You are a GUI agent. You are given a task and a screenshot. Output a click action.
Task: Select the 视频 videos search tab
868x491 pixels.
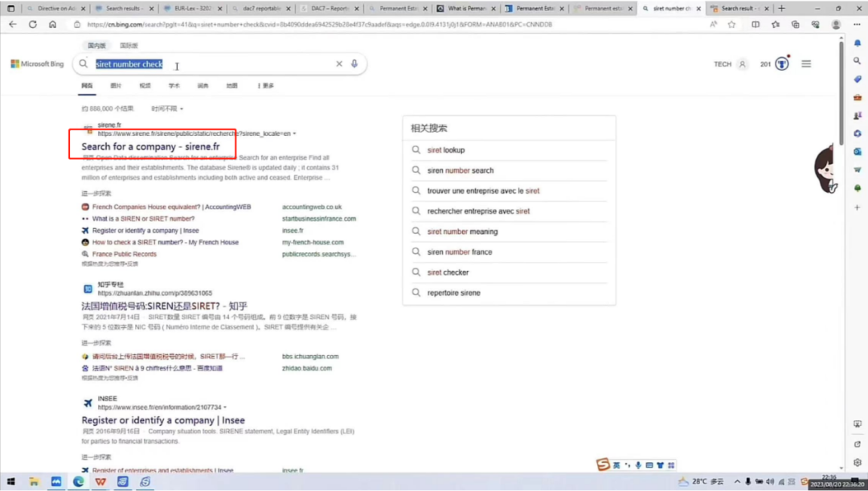coord(145,86)
